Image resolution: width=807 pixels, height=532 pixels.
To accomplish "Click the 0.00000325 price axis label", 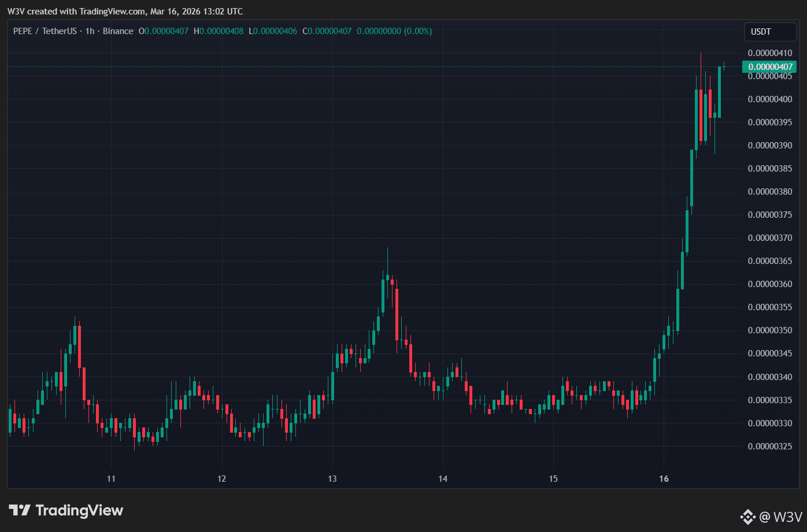I will (770, 446).
